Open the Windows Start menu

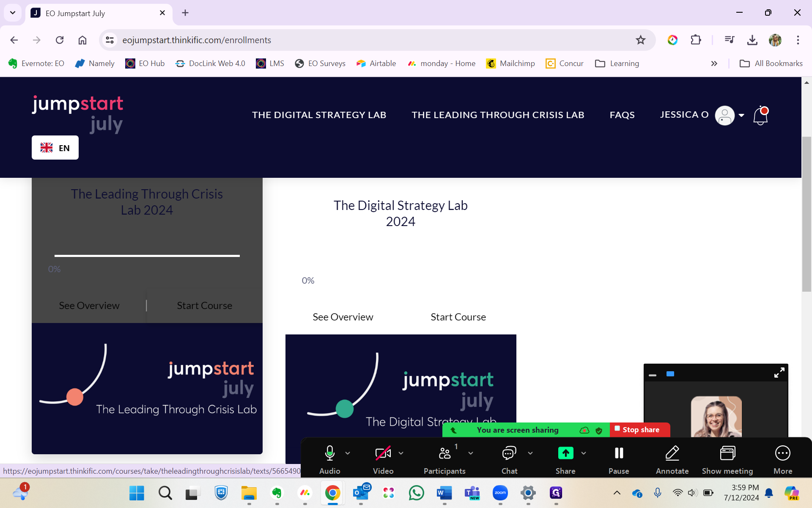137,493
